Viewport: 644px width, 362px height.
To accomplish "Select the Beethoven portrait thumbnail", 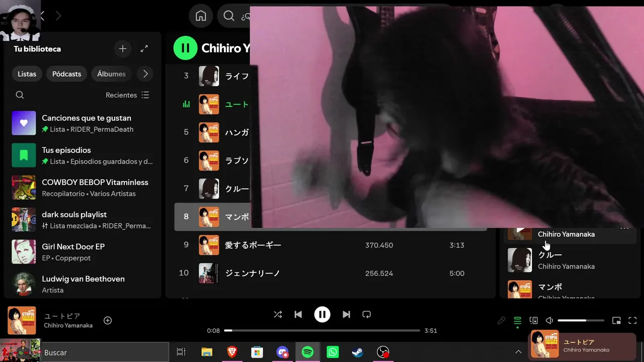I will [x=24, y=284].
